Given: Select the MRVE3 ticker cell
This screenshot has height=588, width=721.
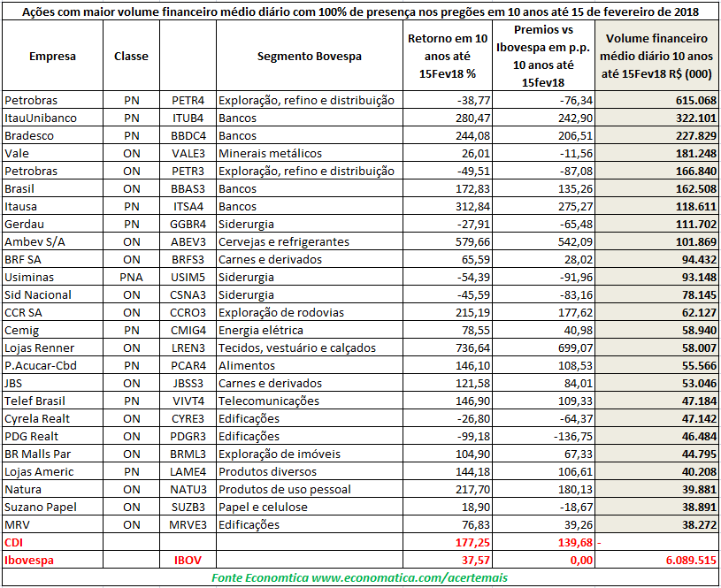Looking at the screenshot, I should tap(188, 525).
